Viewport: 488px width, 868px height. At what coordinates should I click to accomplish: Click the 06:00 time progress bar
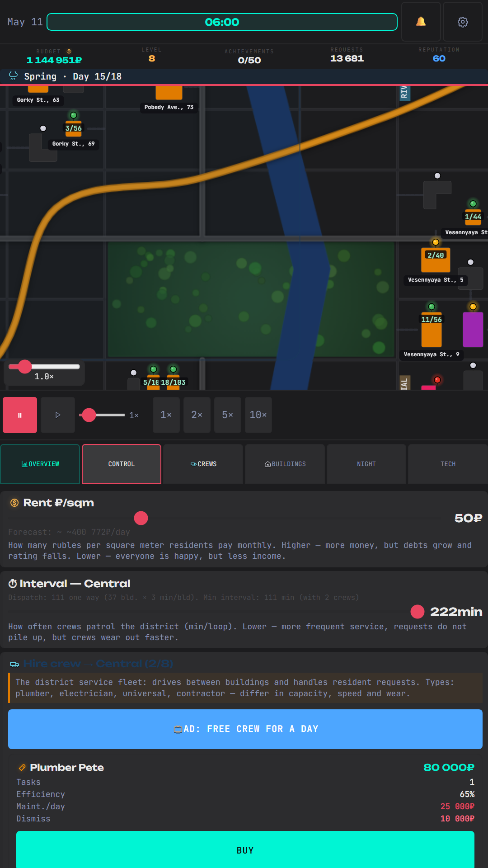coord(222,22)
